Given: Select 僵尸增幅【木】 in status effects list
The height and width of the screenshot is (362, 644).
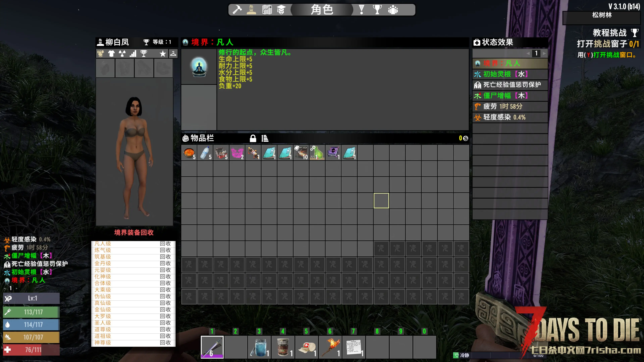Looking at the screenshot, I should pyautogui.click(x=510, y=96).
